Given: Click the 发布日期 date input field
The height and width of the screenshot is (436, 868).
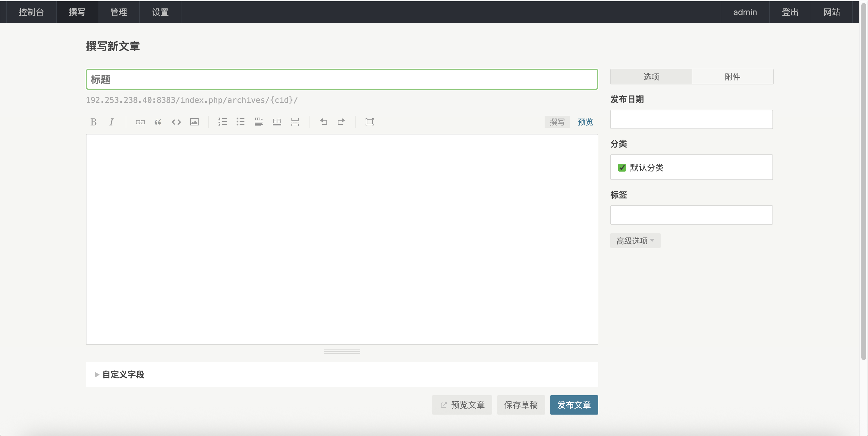Looking at the screenshot, I should 691,119.
